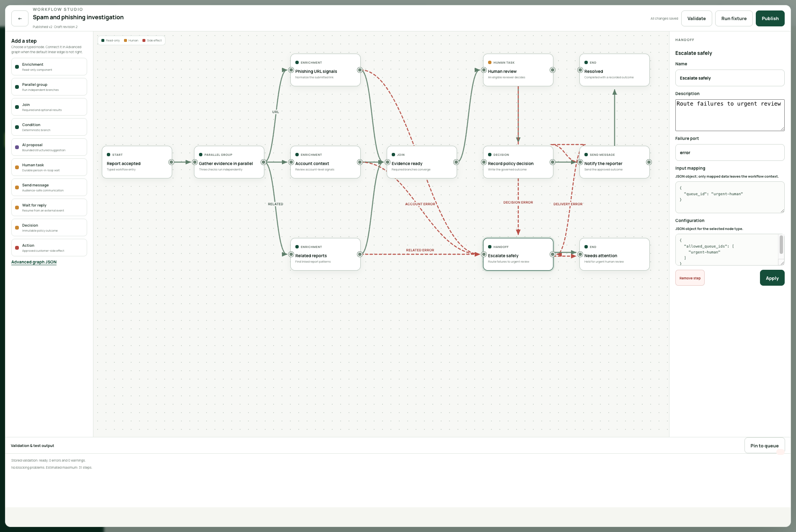This screenshot has height=532, width=796.
Task: Click the output port of Phishing URL signals
Action: point(360,70)
